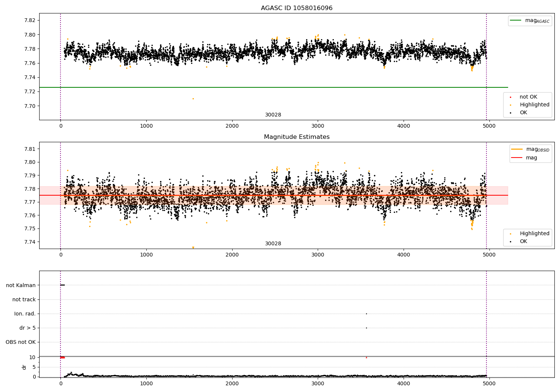Image resolution: width=560 pixels, height=392 pixels.
Task: Click the 'OBS not OK' row label
Action: (x=21, y=342)
